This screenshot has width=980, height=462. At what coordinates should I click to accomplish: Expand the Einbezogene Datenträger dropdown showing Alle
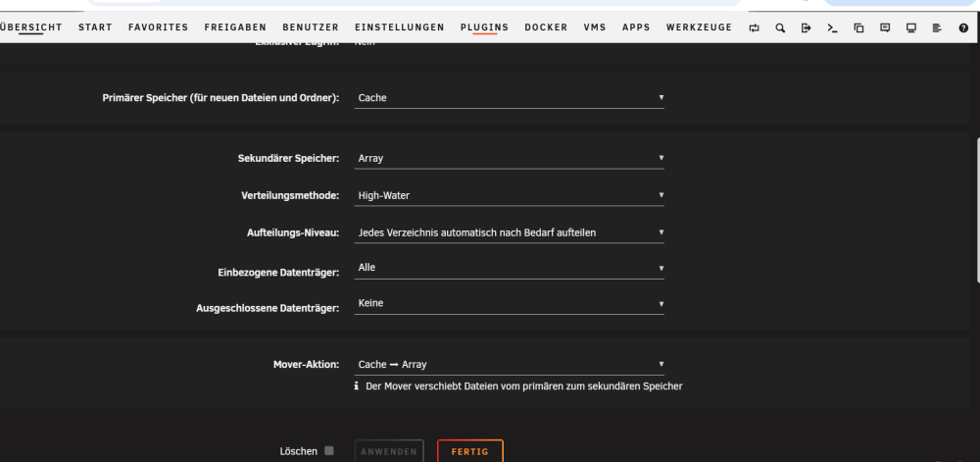coord(509,268)
